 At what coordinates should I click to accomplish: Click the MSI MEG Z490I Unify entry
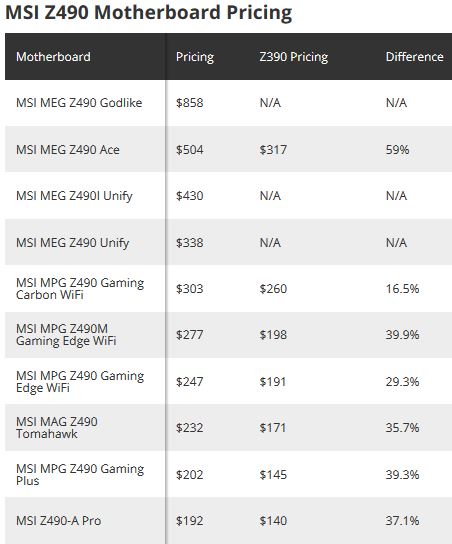coord(74,196)
